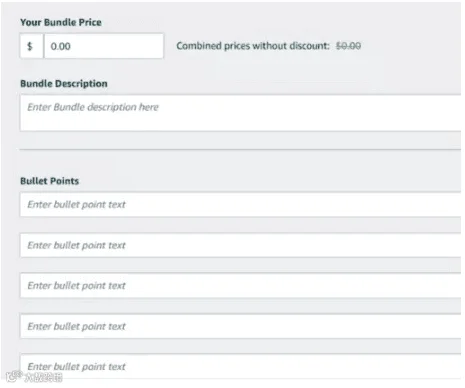Select the second bullet point text field
The image size is (465, 388).
point(240,245)
